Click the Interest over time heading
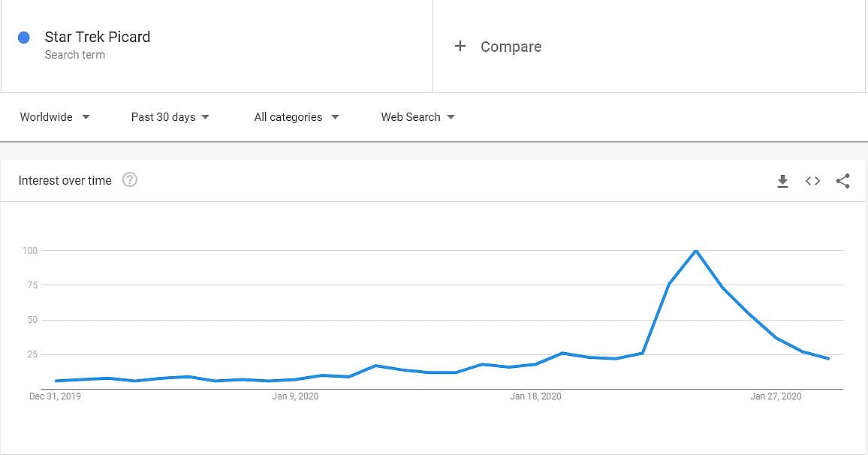 tap(65, 180)
